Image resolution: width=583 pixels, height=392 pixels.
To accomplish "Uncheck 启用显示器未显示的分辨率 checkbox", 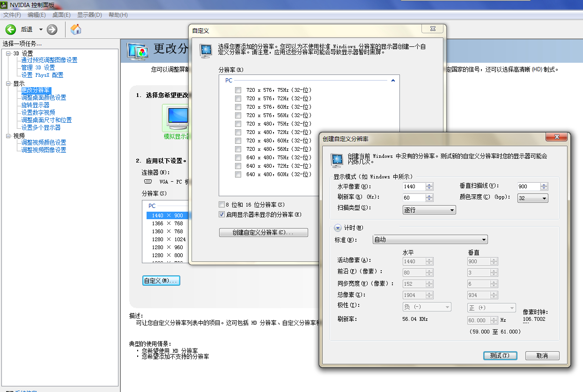I will pos(222,214).
